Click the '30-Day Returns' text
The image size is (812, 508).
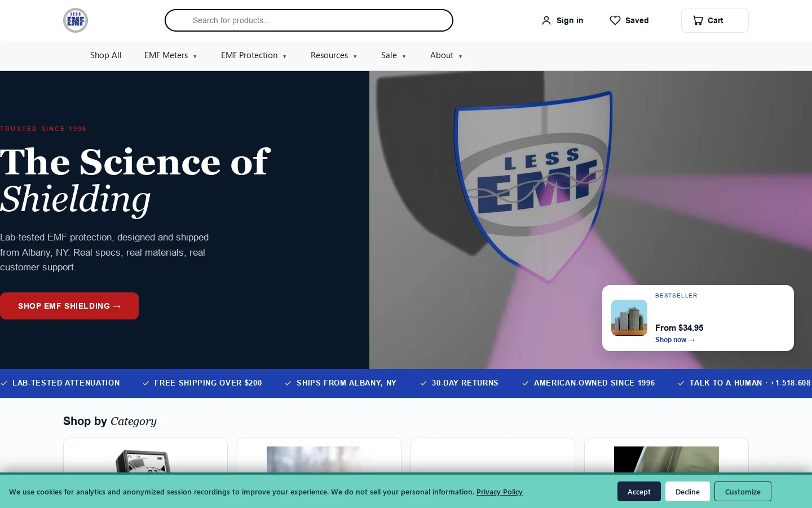tap(465, 383)
